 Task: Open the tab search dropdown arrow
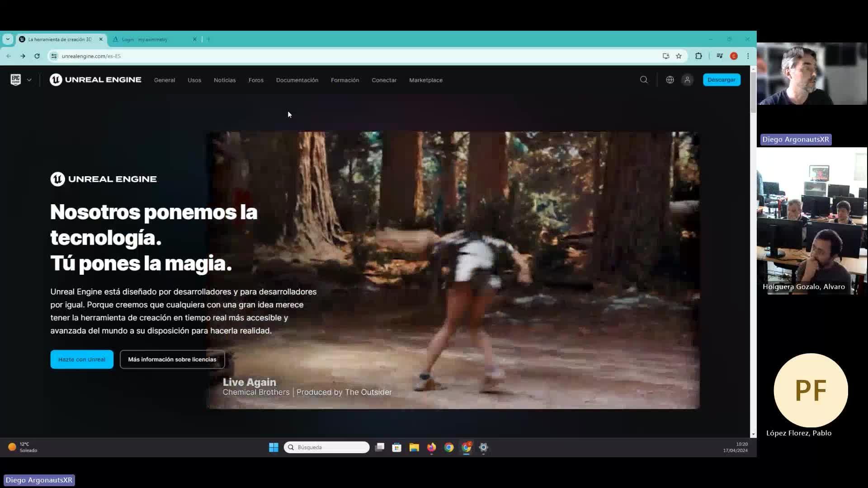[x=8, y=39]
